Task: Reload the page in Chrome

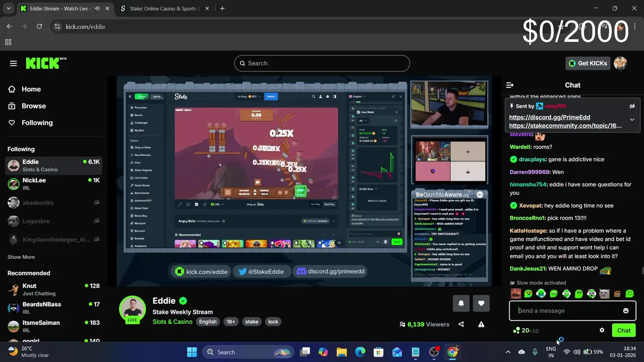Action: 39,27
